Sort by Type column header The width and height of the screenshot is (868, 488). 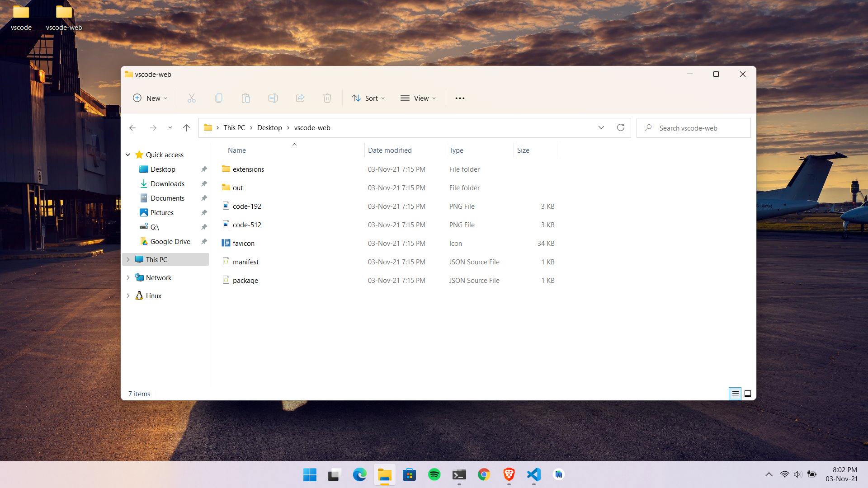tap(480, 150)
